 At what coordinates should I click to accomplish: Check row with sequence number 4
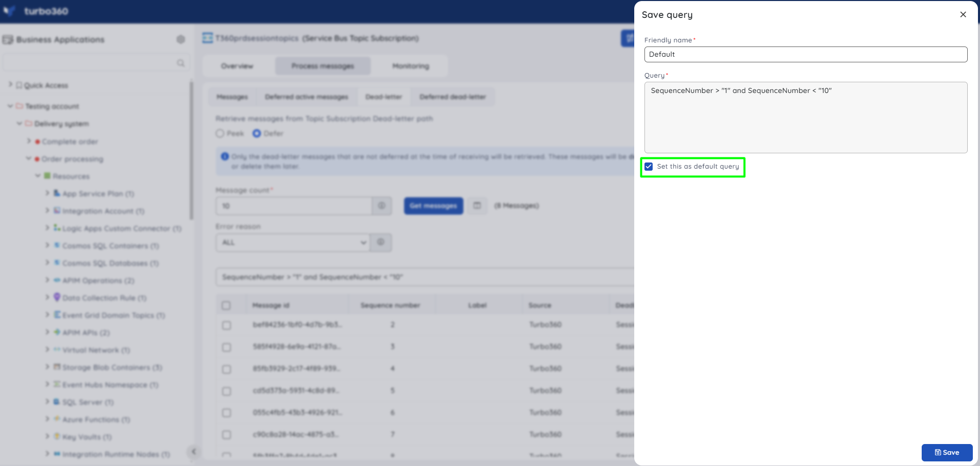tap(227, 369)
